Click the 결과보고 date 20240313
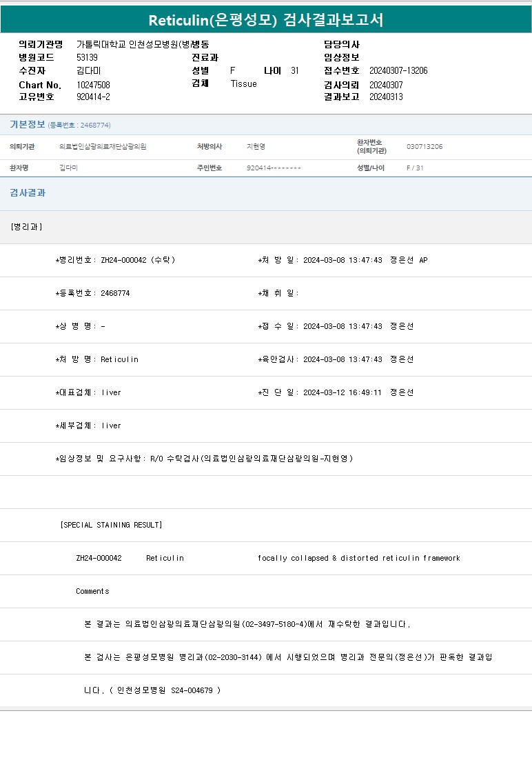The image size is (532, 780). tap(386, 97)
